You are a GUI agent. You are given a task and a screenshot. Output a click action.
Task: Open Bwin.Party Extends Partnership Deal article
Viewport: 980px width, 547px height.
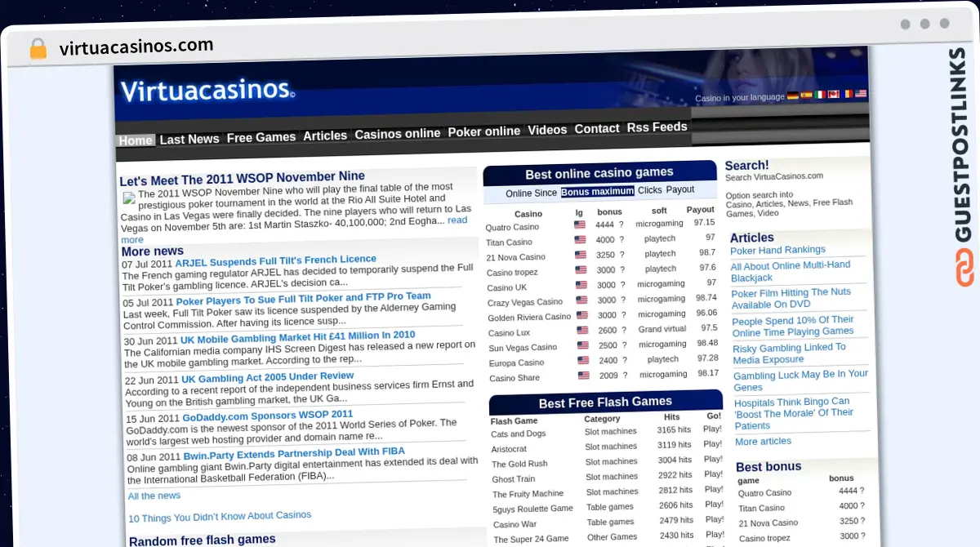coord(294,454)
